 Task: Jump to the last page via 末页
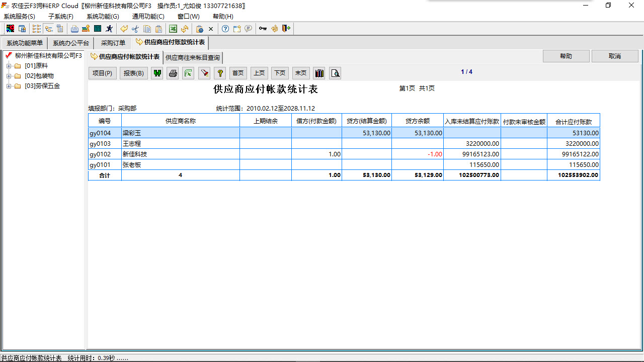[301, 73]
